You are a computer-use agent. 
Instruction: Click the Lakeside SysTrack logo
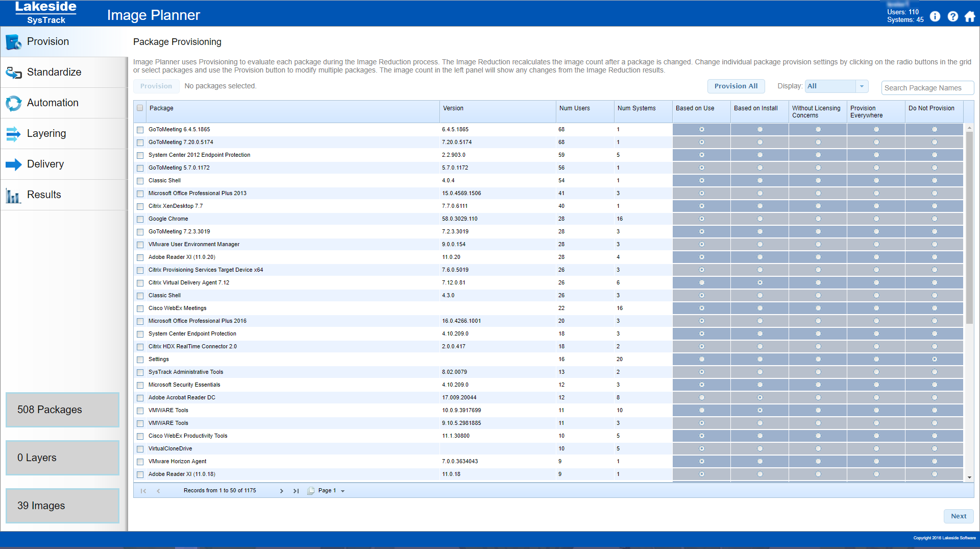coord(46,13)
